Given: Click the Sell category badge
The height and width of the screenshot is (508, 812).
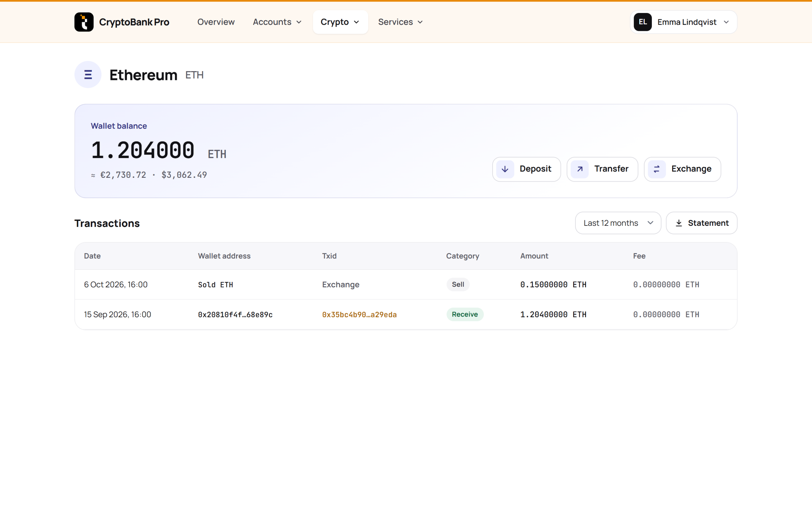Looking at the screenshot, I should click(458, 284).
